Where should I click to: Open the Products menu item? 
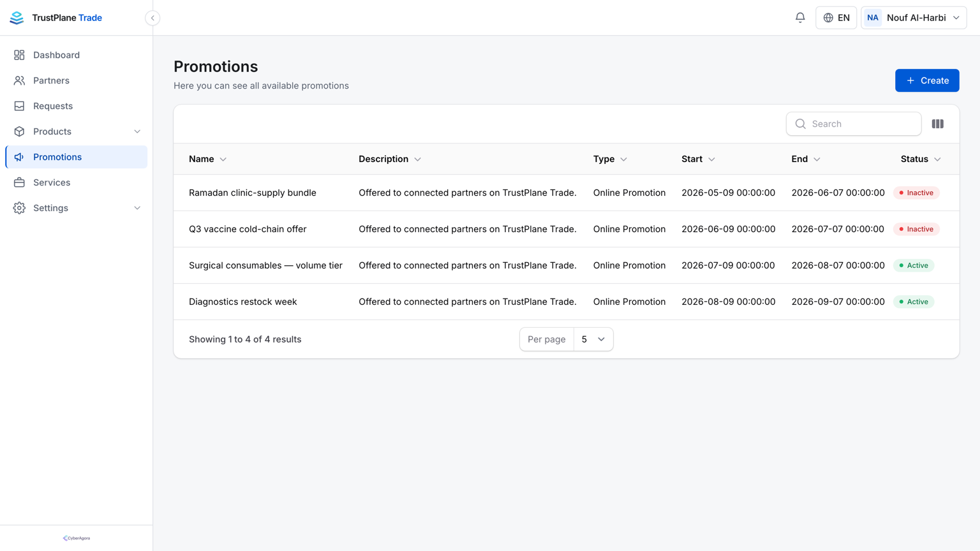(x=76, y=131)
